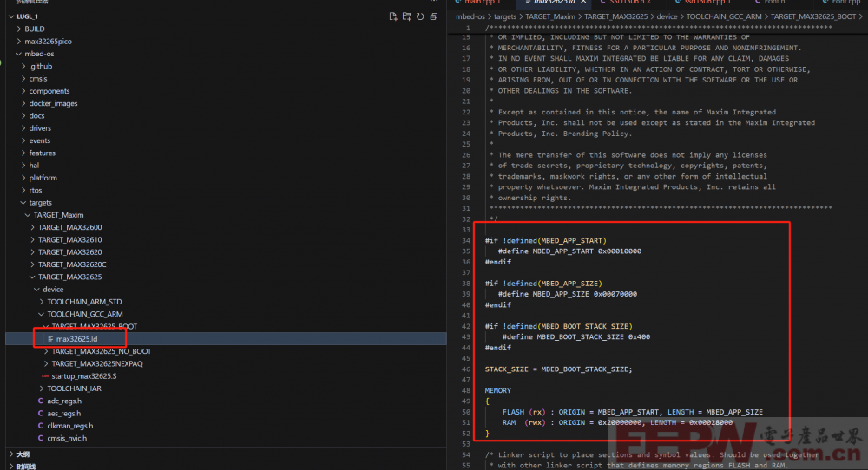
Task: Click the ARM icon of startup_max32625.S
Action: (45, 376)
